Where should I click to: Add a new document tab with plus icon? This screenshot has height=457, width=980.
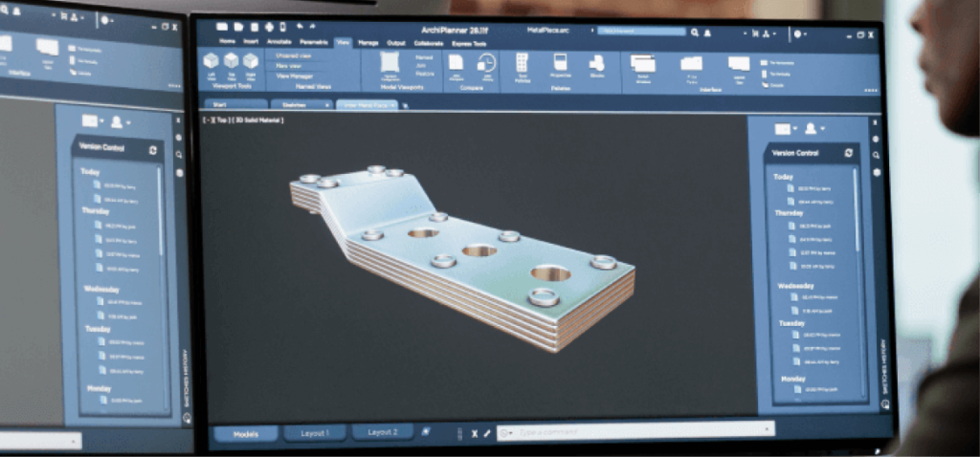[x=405, y=106]
